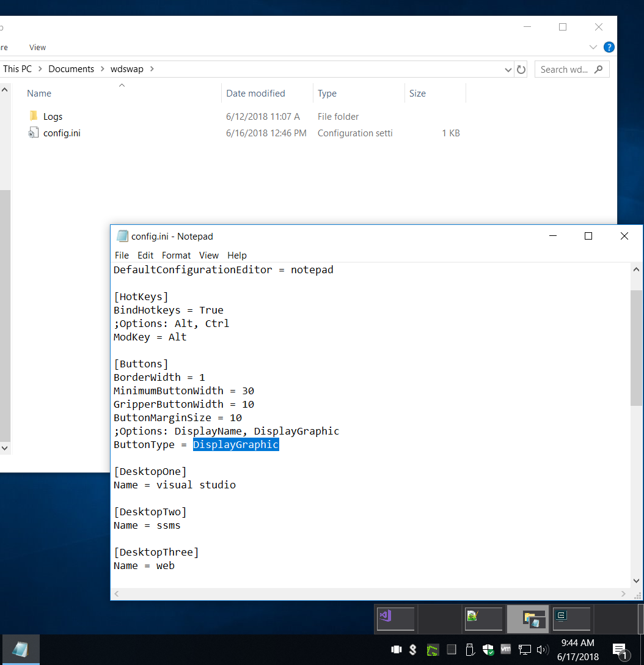Viewport: 644px width, 665px height.
Task: Open network connection tray icon
Action: pyautogui.click(x=524, y=649)
